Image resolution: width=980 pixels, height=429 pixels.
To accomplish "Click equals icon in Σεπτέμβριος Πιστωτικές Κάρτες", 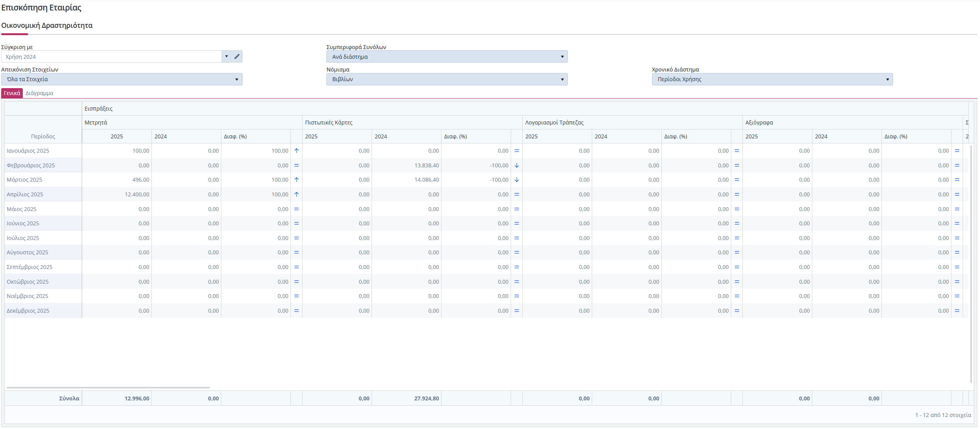I will coord(516,267).
